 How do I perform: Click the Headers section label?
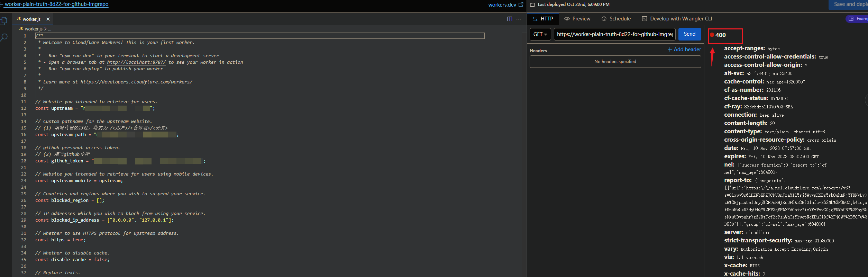538,51
